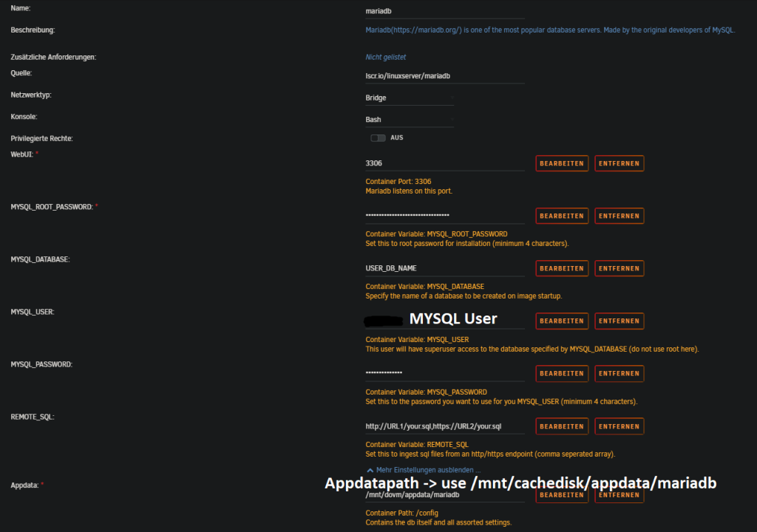Click Entfernen for WebUI port
Image resolution: width=757 pixels, height=532 pixels.
[x=619, y=163]
